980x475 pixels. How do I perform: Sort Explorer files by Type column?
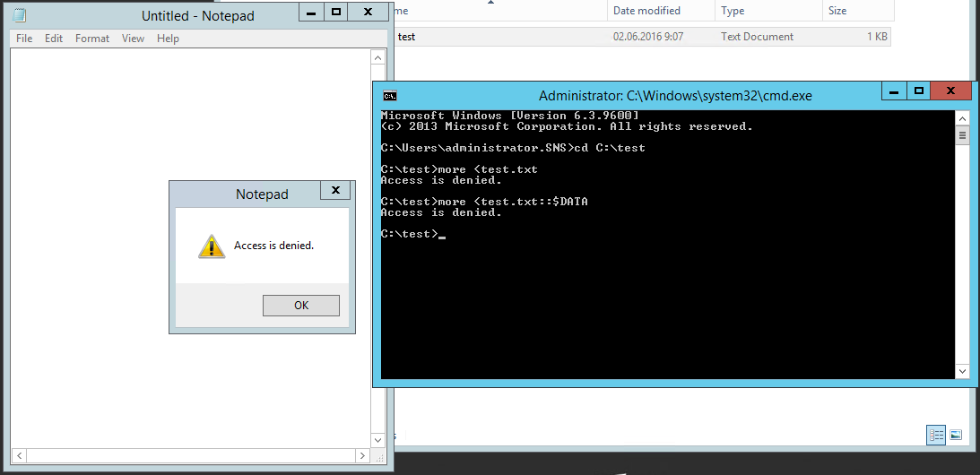click(x=768, y=11)
